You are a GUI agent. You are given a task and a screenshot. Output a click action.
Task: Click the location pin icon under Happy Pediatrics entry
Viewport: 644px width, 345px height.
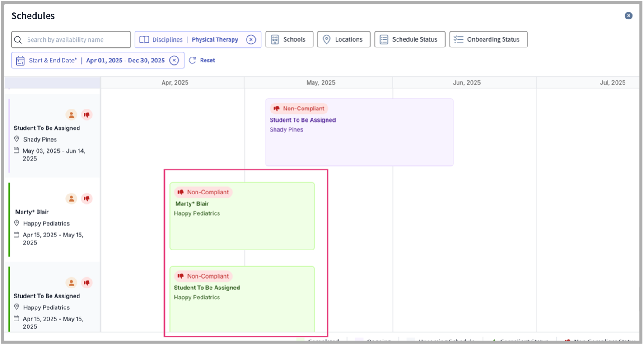[17, 223]
